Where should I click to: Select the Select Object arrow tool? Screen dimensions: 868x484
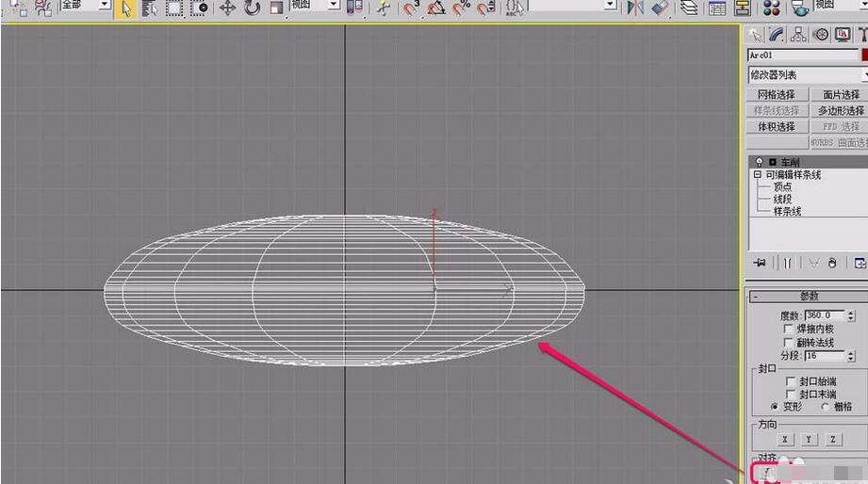point(126,8)
